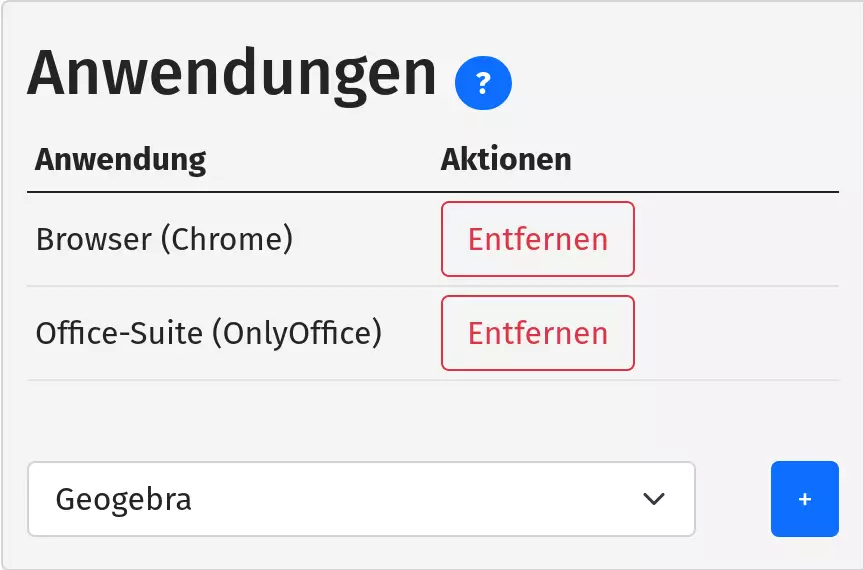This screenshot has width=864, height=570.
Task: Add the selected Geogebra application
Action: tap(804, 499)
